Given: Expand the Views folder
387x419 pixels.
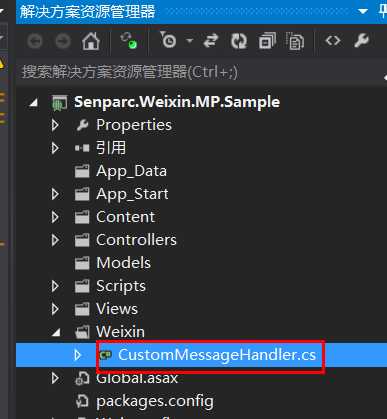Looking at the screenshot, I should (x=55, y=309).
